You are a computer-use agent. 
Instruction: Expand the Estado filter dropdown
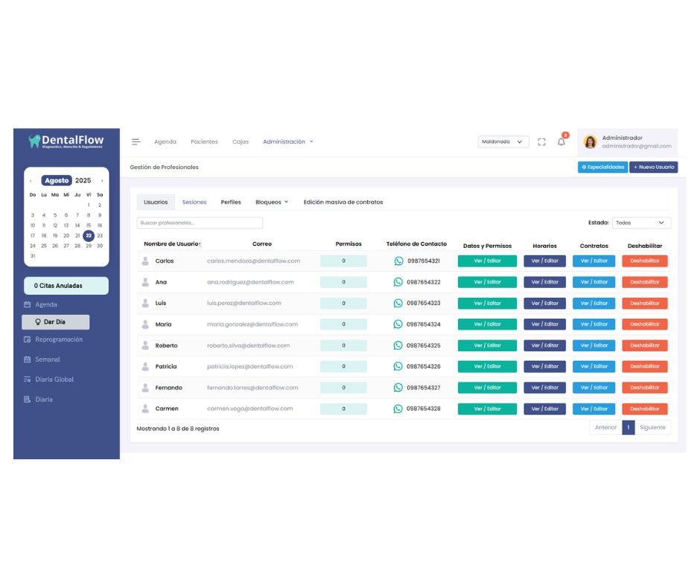[640, 223]
